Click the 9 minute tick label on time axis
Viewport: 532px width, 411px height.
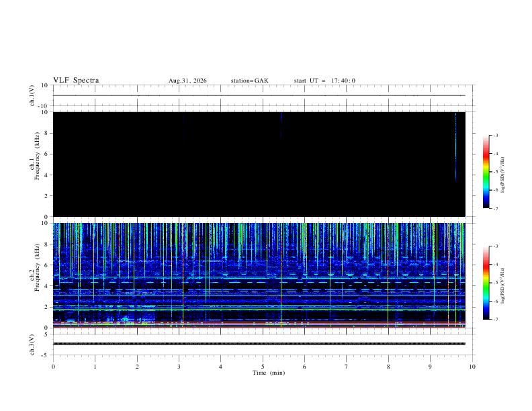(430, 367)
